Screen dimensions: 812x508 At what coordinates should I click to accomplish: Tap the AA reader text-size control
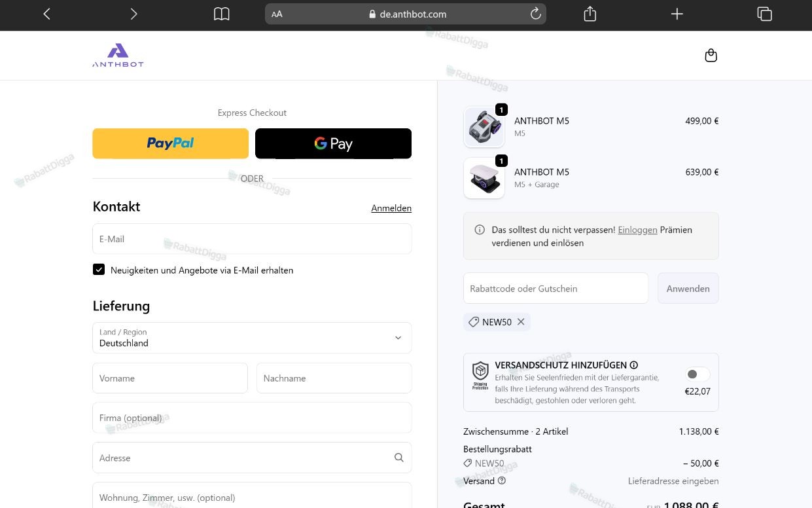point(277,14)
